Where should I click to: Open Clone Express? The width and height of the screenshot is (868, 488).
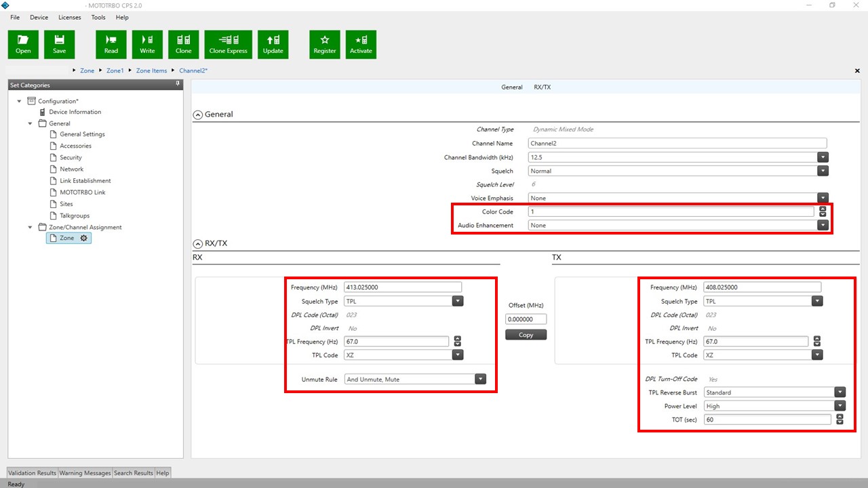[228, 44]
